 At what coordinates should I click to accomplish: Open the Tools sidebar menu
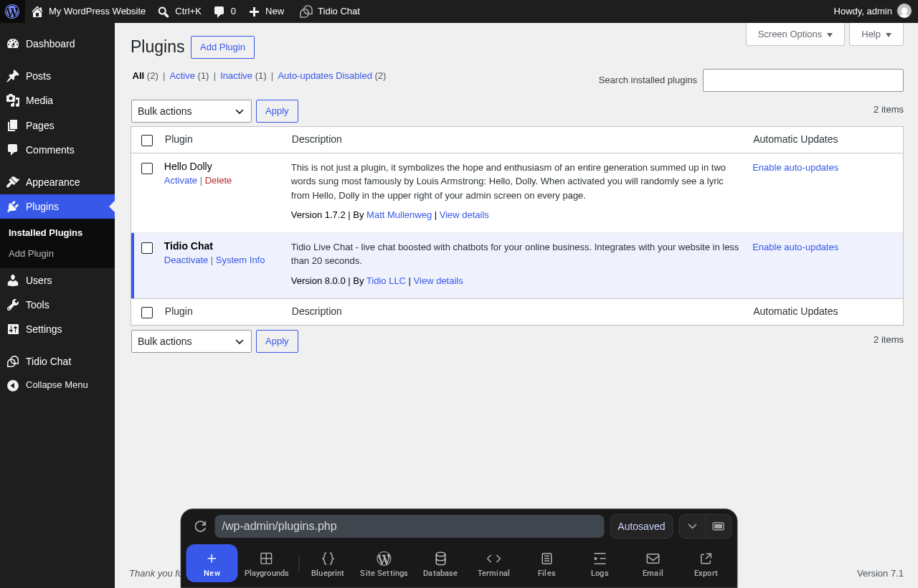click(x=57, y=305)
